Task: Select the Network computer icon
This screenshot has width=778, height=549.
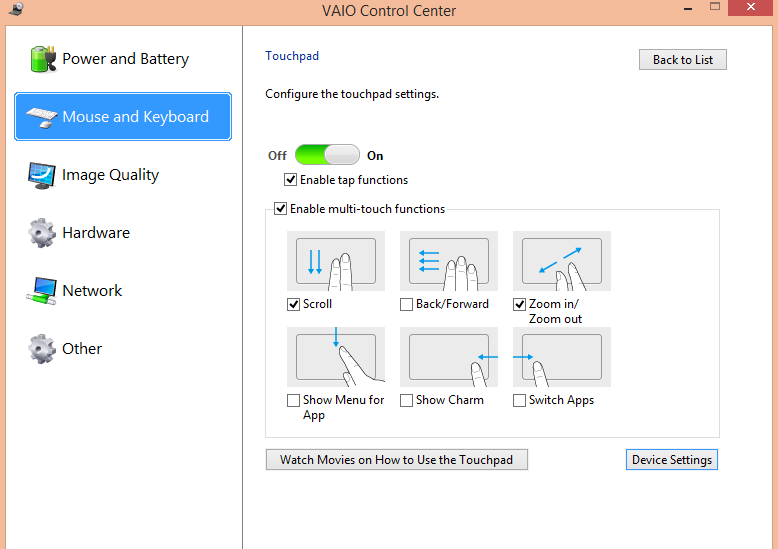Action: [x=42, y=291]
